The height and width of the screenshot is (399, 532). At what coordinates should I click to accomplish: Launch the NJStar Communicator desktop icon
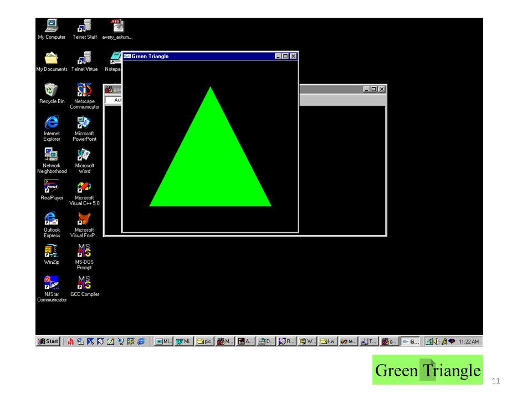52,289
